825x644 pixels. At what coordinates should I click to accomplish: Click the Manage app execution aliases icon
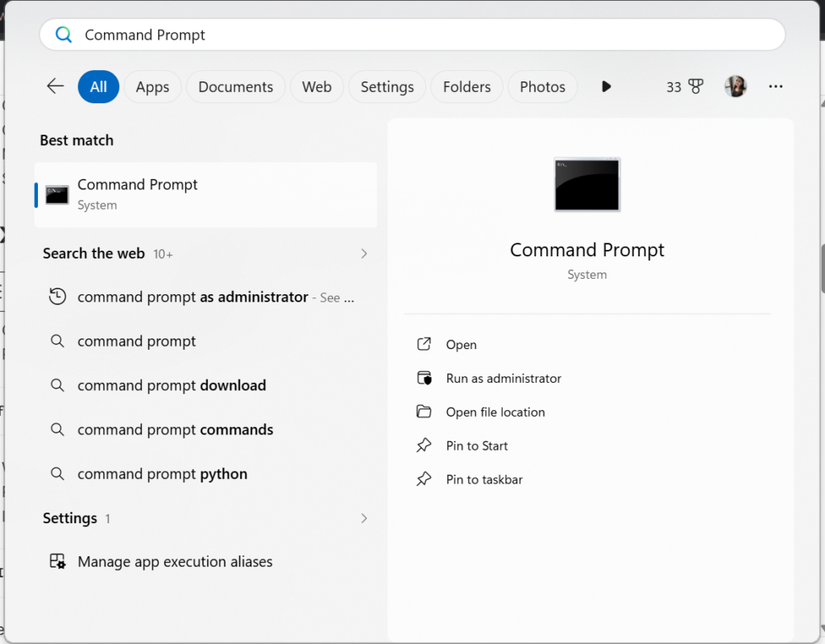click(x=57, y=561)
